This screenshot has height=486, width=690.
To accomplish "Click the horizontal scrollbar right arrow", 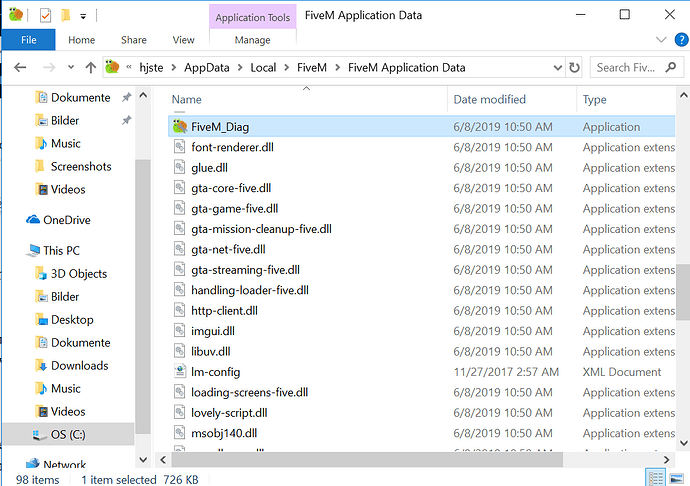I will [x=666, y=460].
